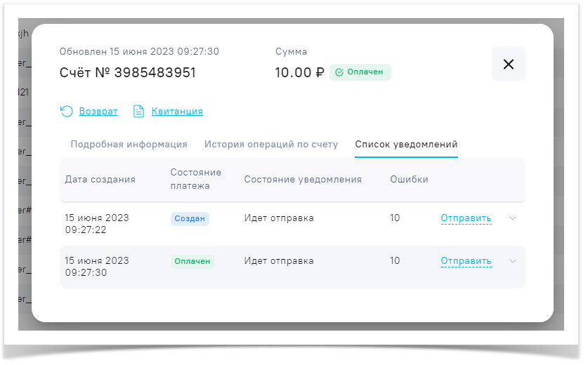This screenshot has width=588, height=365.
Task: Open the Возврат link
Action: [x=98, y=111]
